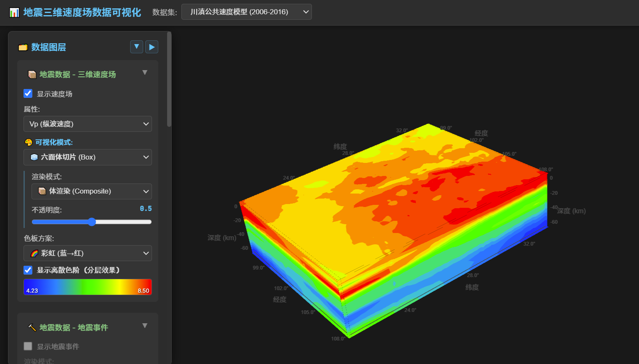Click the folder icon beside 数据图层
Screen dimensions: 639x364
pyautogui.click(x=23, y=47)
